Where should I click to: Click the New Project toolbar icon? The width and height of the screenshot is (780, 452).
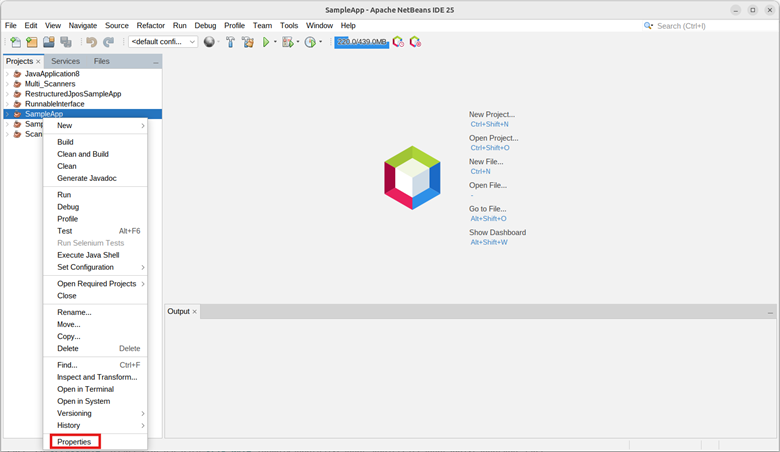32,42
